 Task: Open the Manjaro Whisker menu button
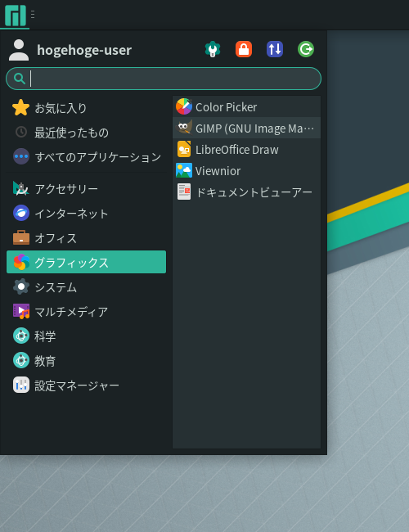coord(16,16)
